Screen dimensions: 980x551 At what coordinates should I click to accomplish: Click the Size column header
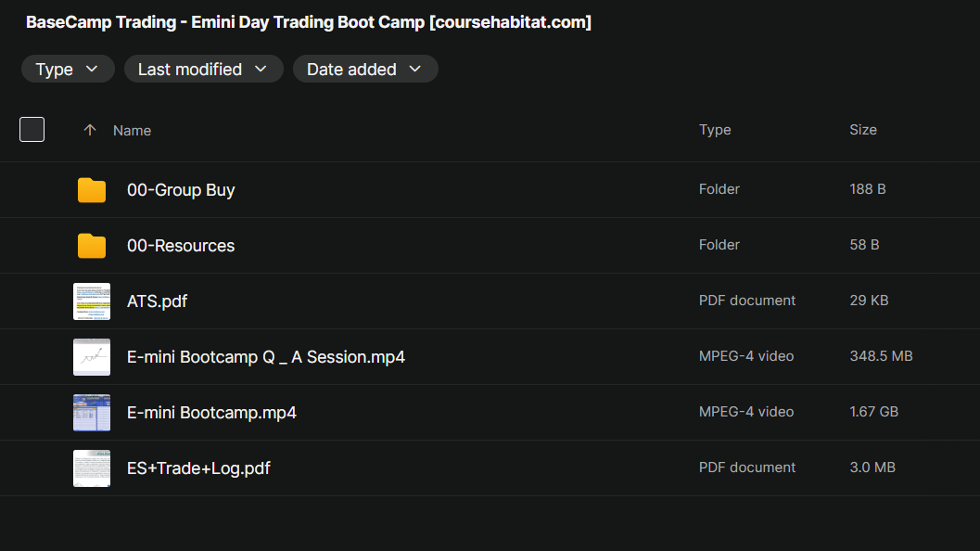(x=862, y=130)
